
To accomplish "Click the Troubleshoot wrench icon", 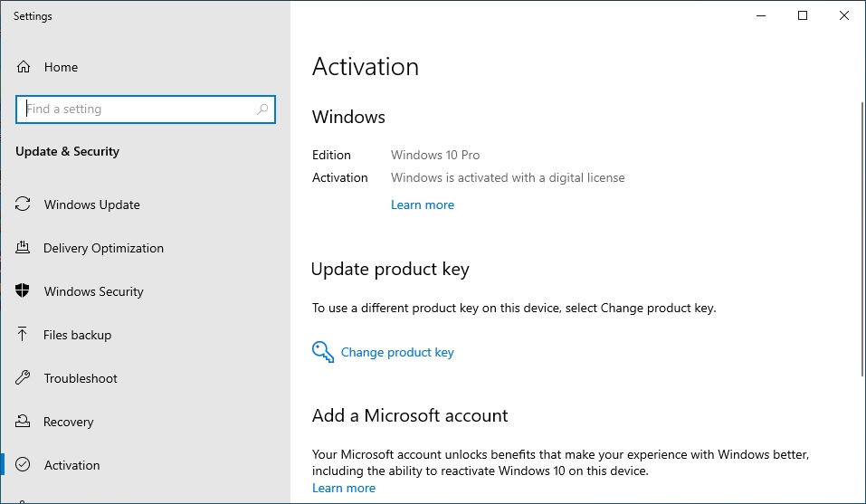I will click(x=24, y=378).
